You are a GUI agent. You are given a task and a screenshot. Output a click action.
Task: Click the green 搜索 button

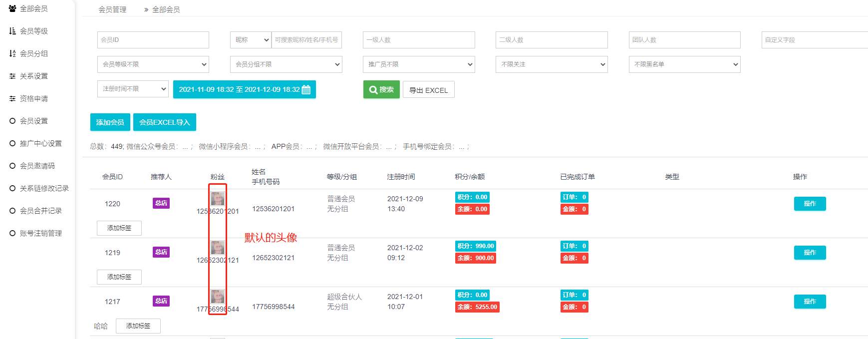click(381, 89)
